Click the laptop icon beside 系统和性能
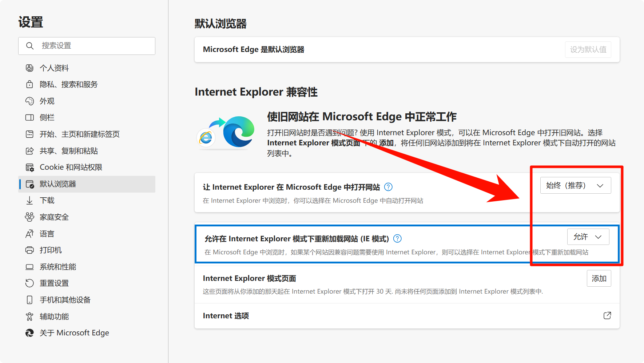Image resolution: width=644 pixels, height=363 pixels. (29, 267)
